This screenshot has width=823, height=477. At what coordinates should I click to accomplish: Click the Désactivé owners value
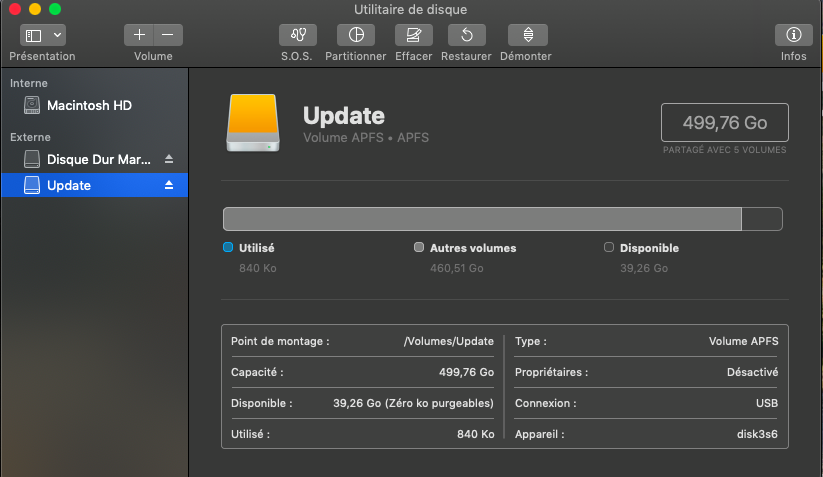[753, 372]
